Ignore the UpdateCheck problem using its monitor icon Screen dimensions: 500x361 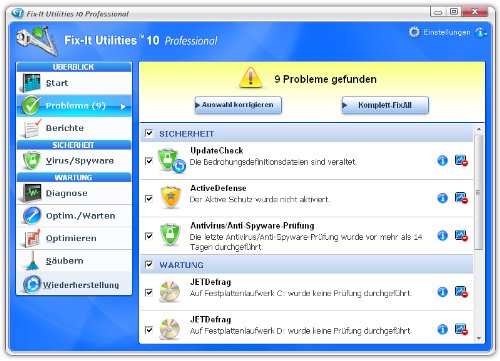[461, 161]
